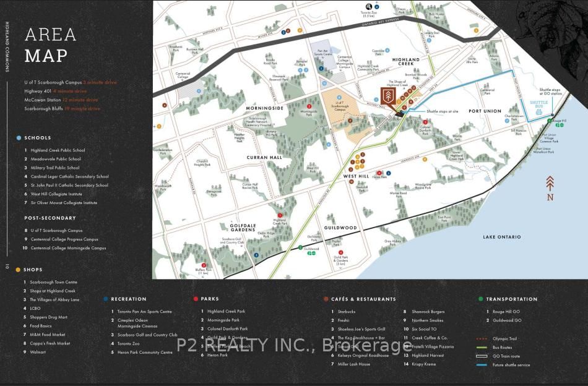
Task: Click the LAKE ONTARIO label on the map
Action: point(503,236)
